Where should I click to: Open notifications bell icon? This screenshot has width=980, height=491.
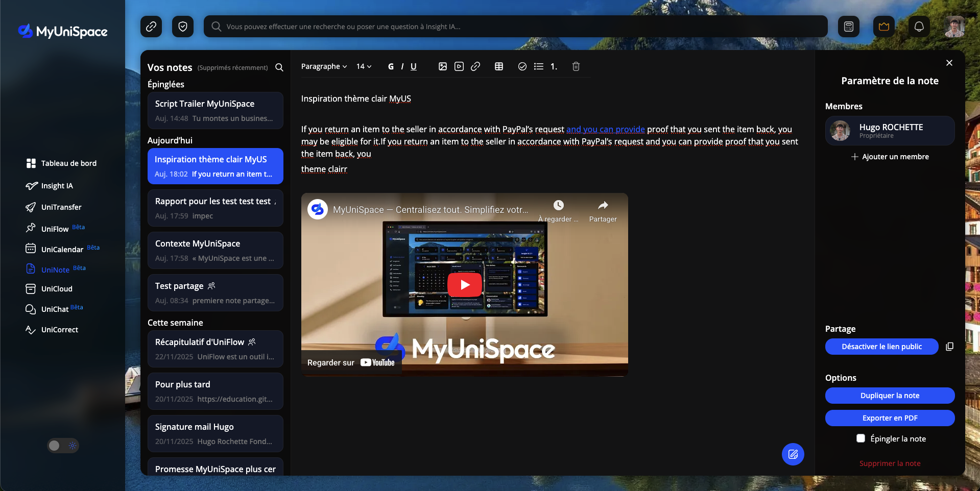coord(919,27)
